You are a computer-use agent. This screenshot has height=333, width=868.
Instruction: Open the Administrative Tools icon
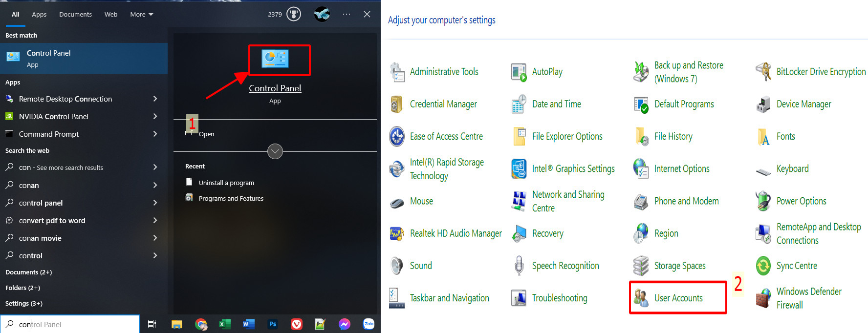tap(397, 72)
